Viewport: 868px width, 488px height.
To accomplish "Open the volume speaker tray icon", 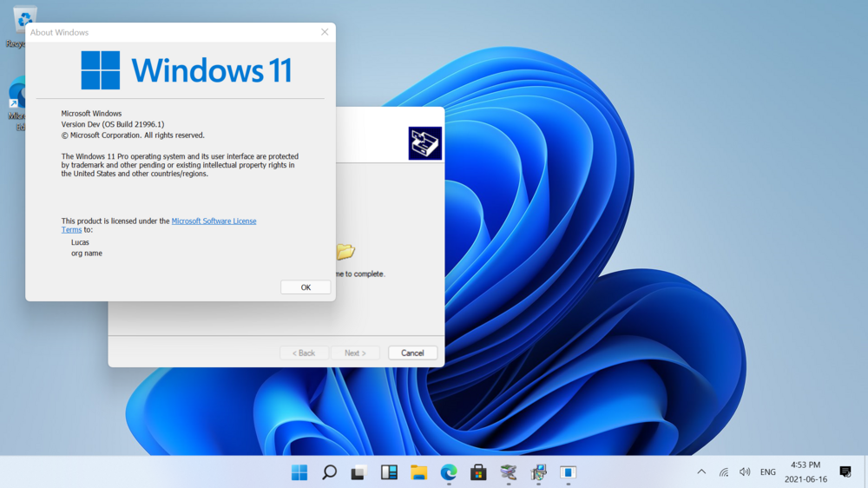I will 745,472.
